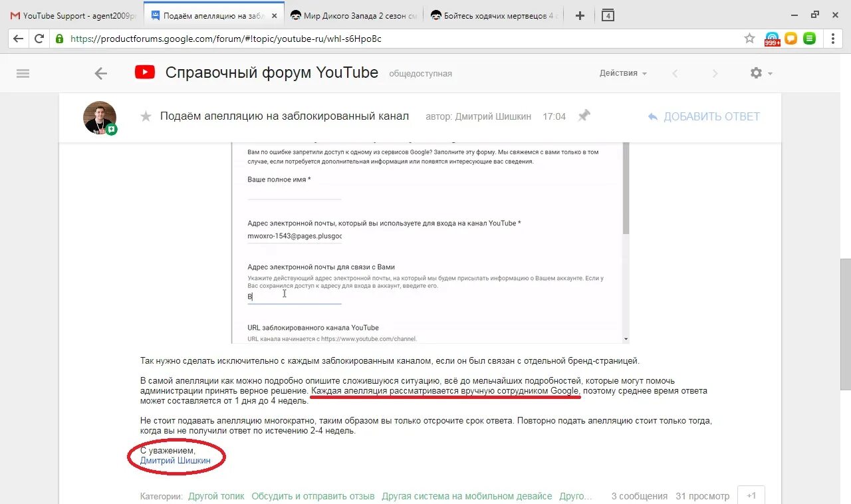Click author name Дмитрий Шишкин in header
Viewport: 851px width, 504px height.
click(493, 116)
